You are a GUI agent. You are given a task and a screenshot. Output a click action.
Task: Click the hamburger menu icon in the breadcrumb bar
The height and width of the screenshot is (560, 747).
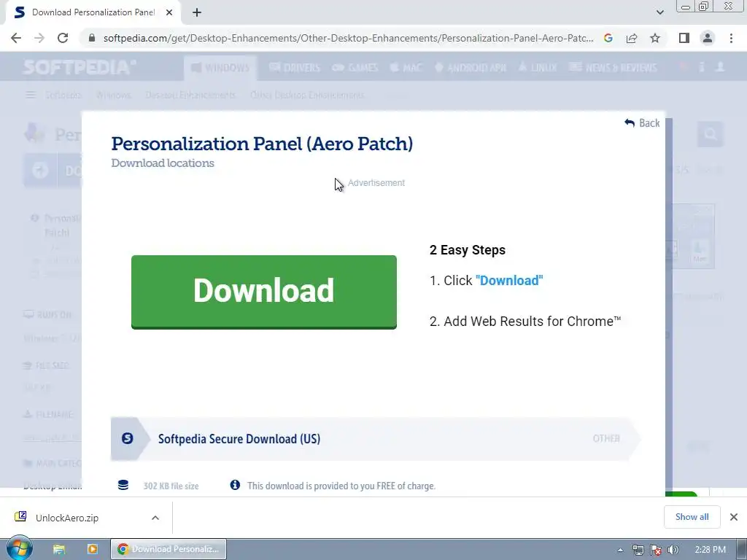31,96
